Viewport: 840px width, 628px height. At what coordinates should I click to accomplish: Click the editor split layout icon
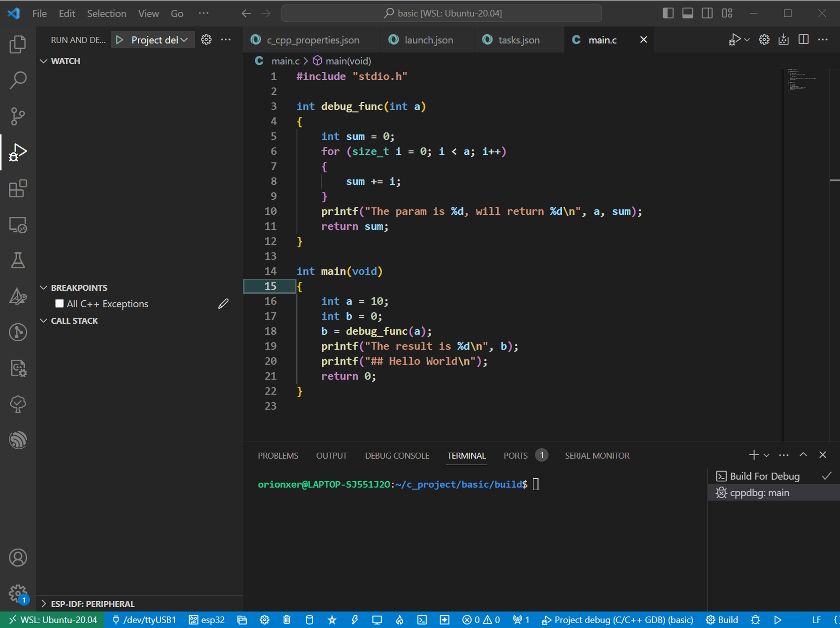coord(803,39)
